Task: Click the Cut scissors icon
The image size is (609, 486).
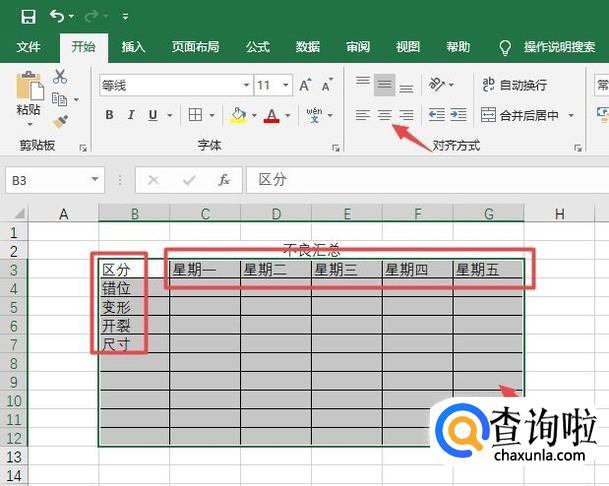Action: (x=60, y=77)
